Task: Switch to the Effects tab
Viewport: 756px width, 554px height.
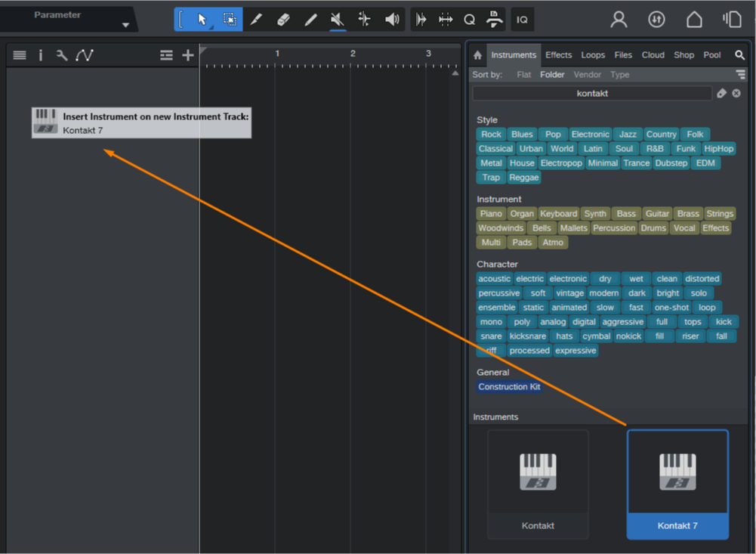Action: pos(559,55)
